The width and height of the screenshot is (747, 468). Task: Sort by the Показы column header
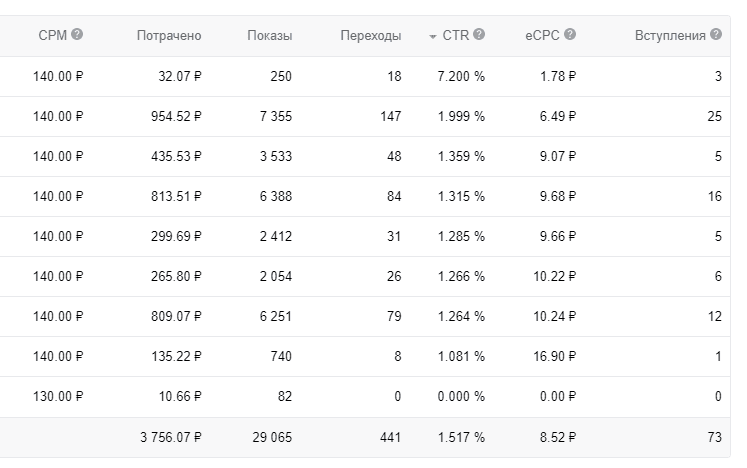coord(270,36)
